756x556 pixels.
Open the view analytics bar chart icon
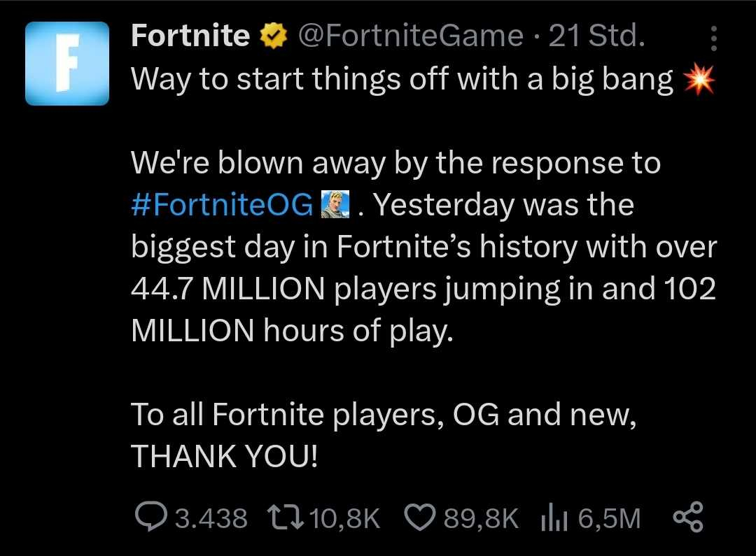[553, 518]
